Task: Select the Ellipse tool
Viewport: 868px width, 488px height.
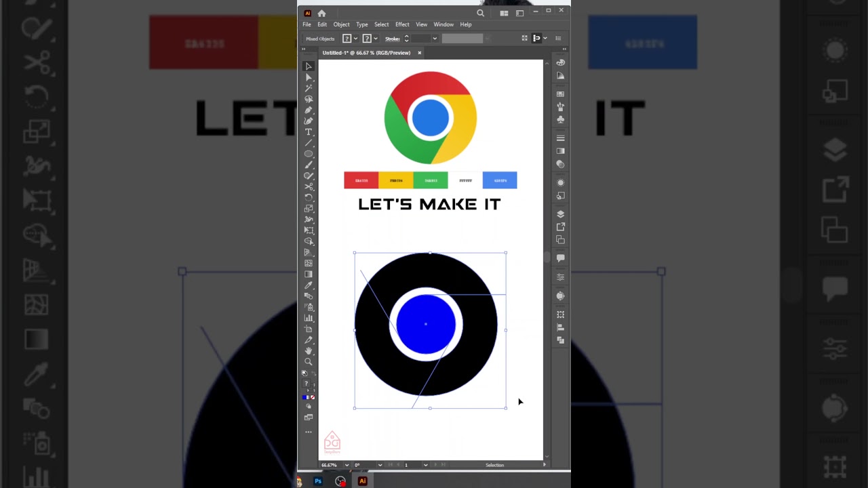Action: click(309, 154)
